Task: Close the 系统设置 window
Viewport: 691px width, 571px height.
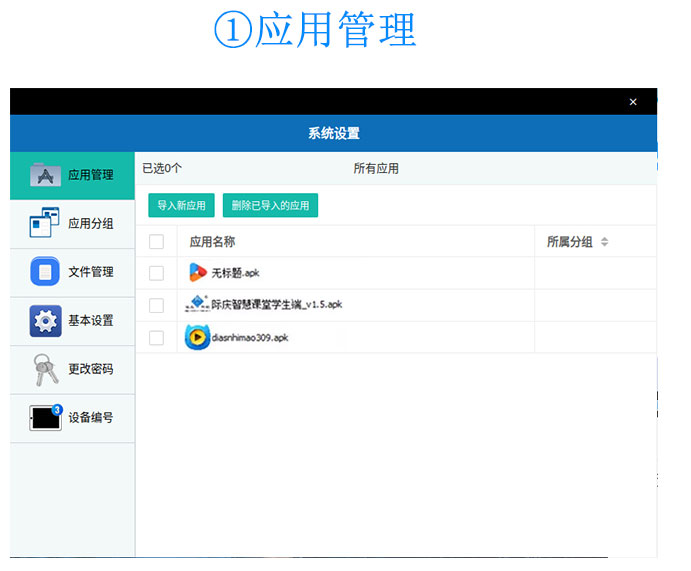Action: (633, 102)
